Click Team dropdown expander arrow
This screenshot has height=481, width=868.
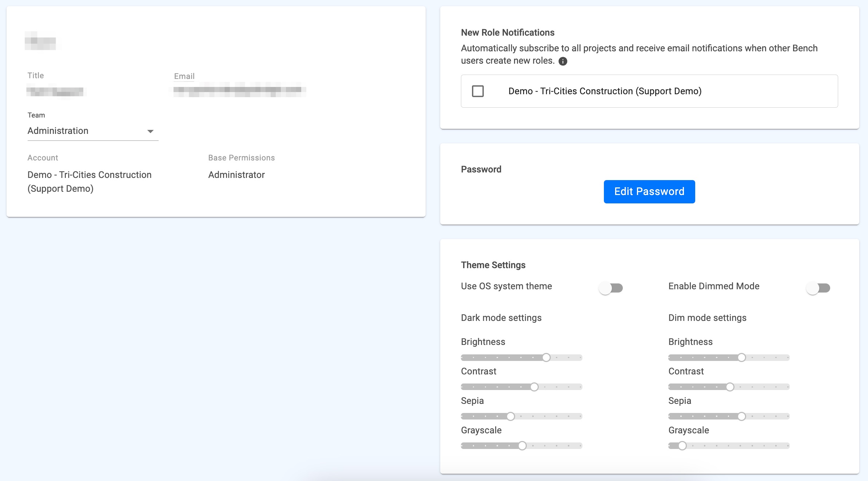point(151,131)
